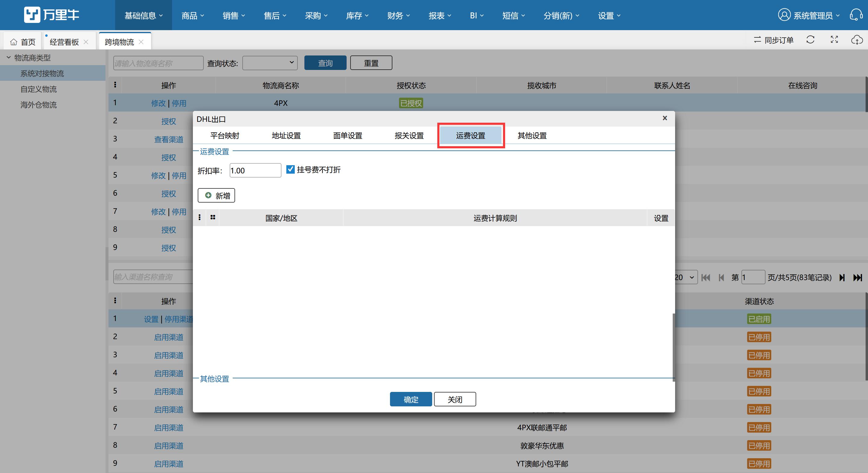Switch to the 其他设置 tab
This screenshot has width=868, height=473.
coord(532,136)
